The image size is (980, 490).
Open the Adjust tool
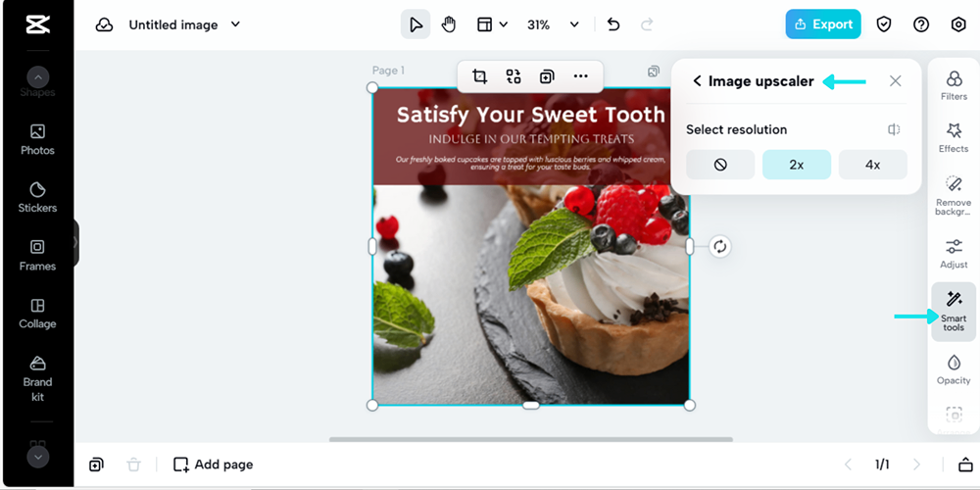coord(954,254)
